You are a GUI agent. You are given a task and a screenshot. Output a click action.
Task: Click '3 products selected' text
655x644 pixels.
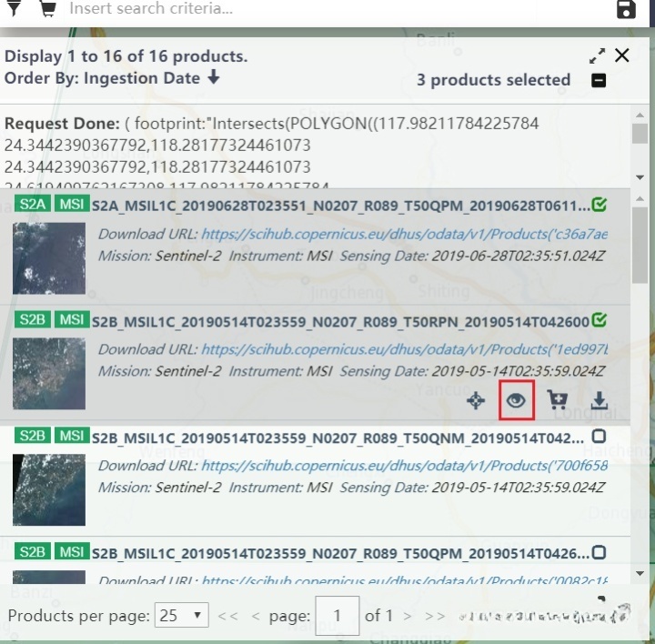click(493, 80)
